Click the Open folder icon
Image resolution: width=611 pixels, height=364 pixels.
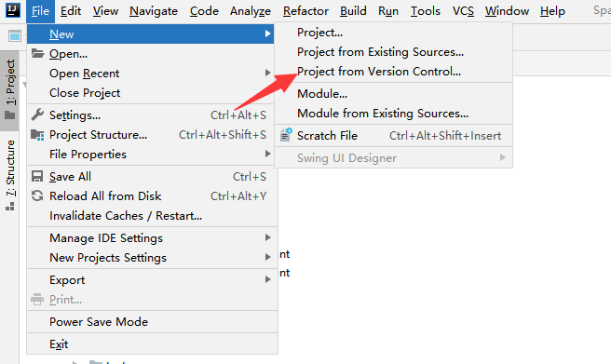tap(38, 53)
